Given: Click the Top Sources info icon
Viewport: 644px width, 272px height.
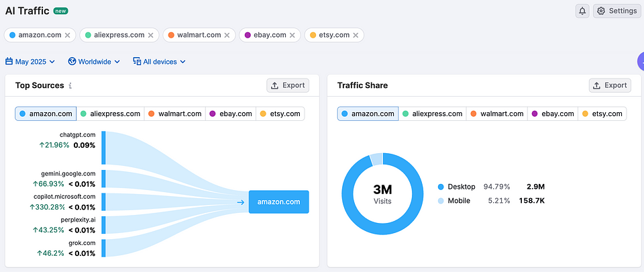Looking at the screenshot, I should pos(70,86).
